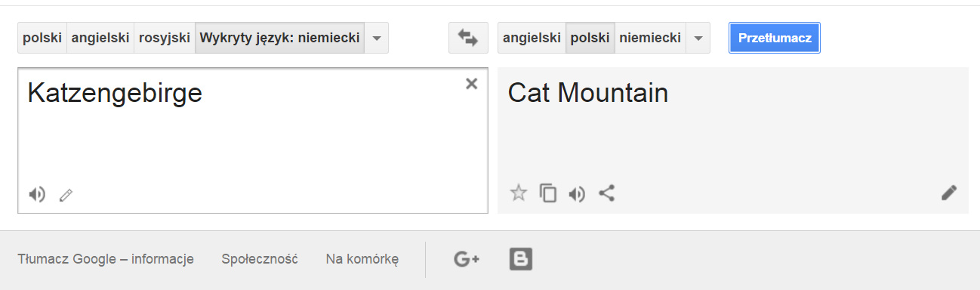Suggest an edit with pencil icon

coord(949,193)
